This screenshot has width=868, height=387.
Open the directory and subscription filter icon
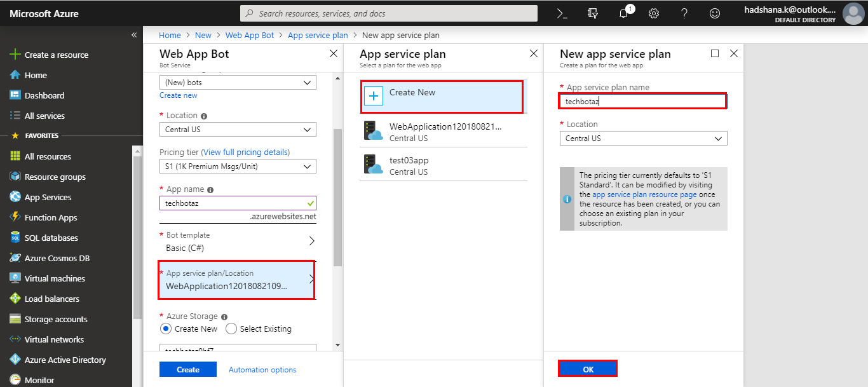(593, 13)
